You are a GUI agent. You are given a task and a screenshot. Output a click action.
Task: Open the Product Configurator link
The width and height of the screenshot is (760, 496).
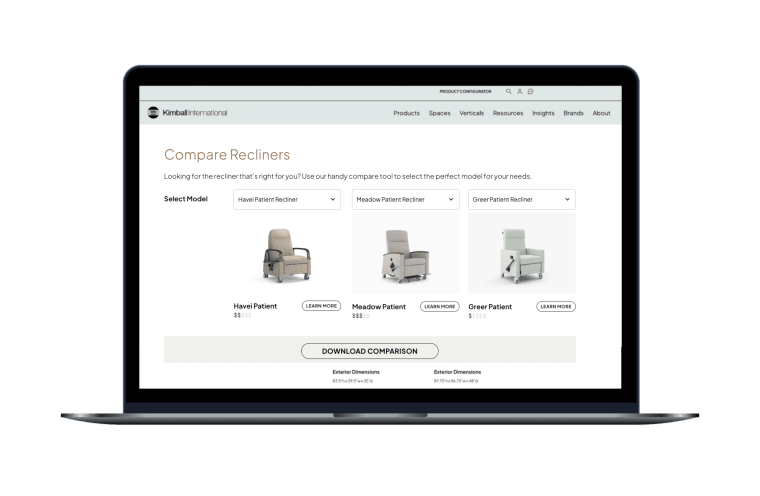(465, 91)
